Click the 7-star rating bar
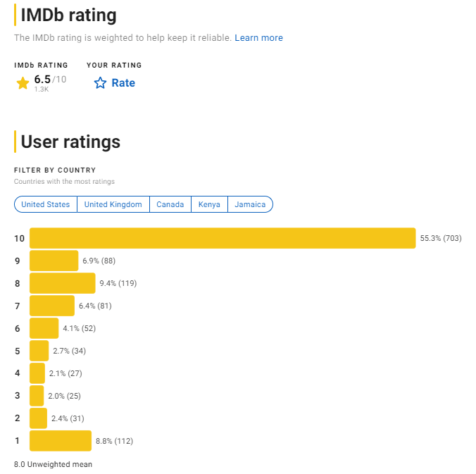Screen dimensions: 476x474 (x=51, y=306)
